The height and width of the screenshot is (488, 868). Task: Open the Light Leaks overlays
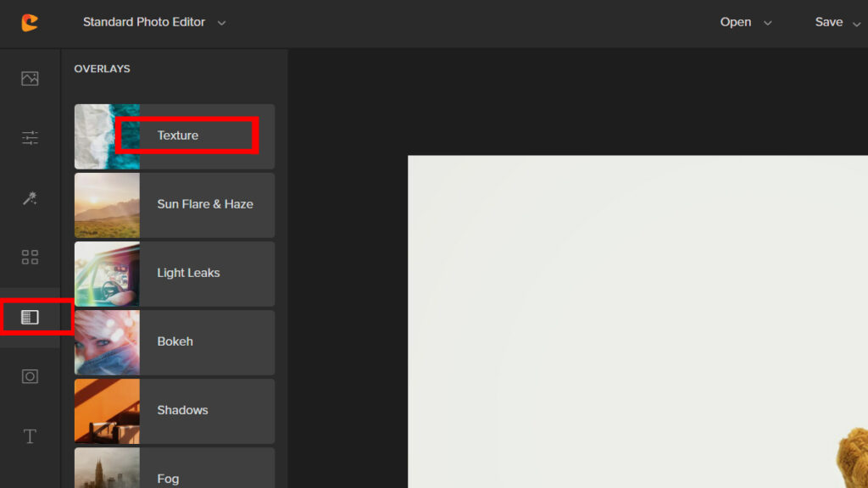tap(188, 273)
